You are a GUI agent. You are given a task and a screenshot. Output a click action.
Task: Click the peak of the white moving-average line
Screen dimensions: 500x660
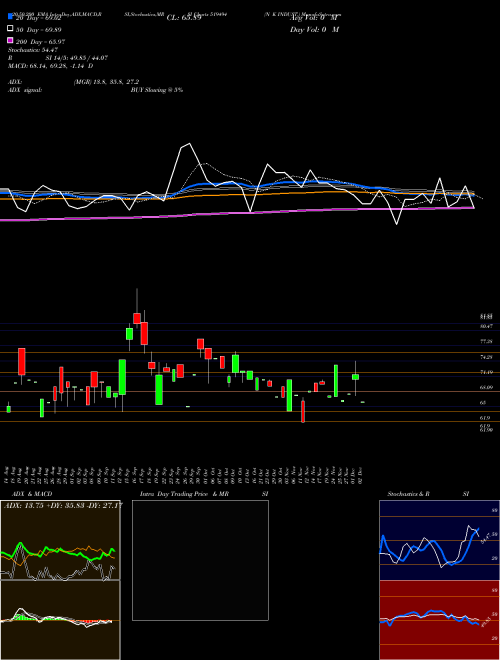click(x=189, y=144)
